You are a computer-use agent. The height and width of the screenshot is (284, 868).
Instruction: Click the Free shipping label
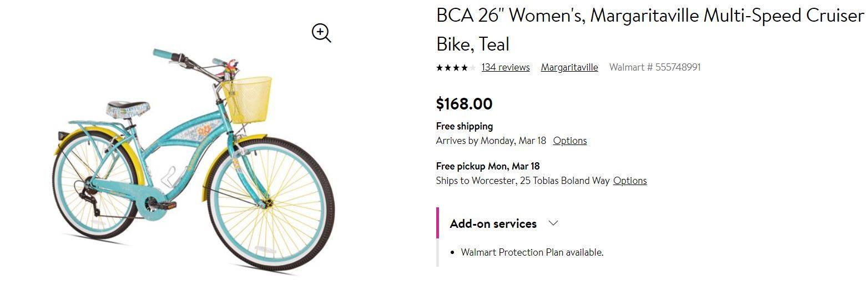pyautogui.click(x=465, y=126)
